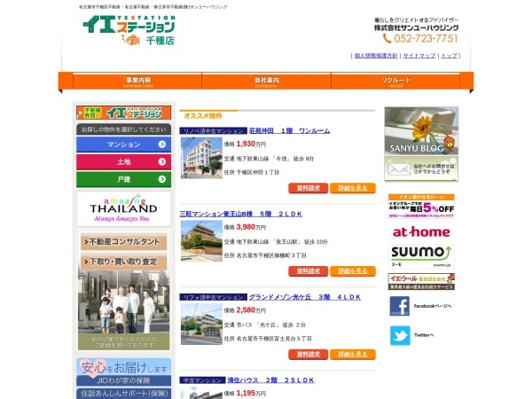
Task: Open the 清住ハウス 2階 2SLDK link
Action: [x=270, y=380]
